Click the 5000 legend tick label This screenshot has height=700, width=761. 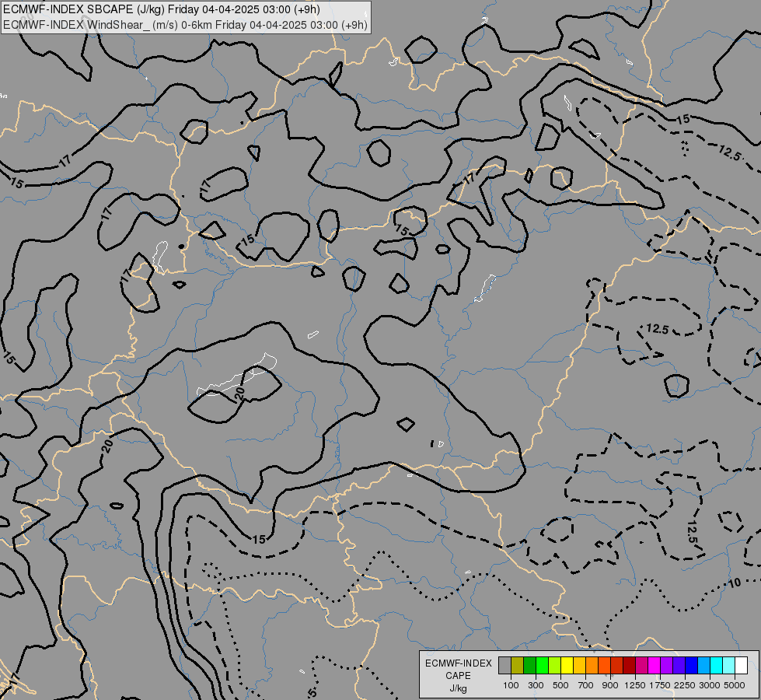735,685
